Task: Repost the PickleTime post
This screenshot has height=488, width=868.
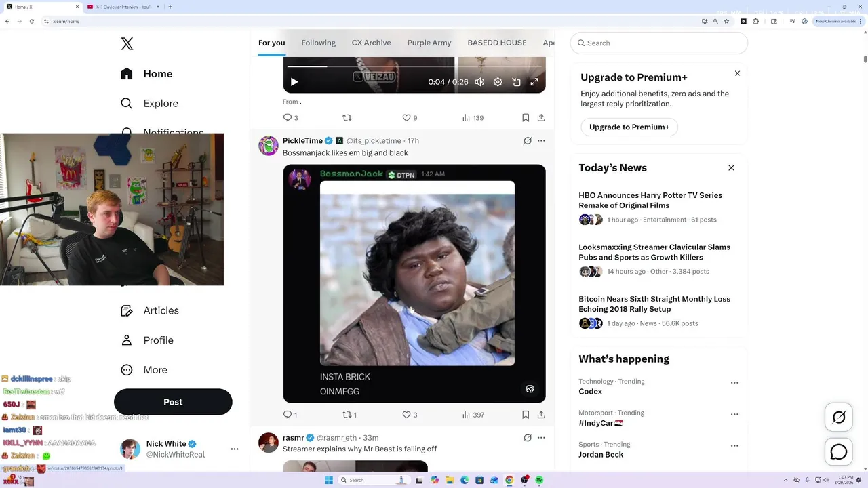Action: coord(349,415)
